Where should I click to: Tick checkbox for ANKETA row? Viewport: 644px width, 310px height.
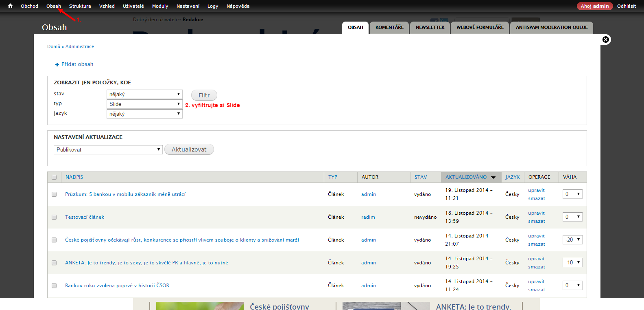[54, 263]
